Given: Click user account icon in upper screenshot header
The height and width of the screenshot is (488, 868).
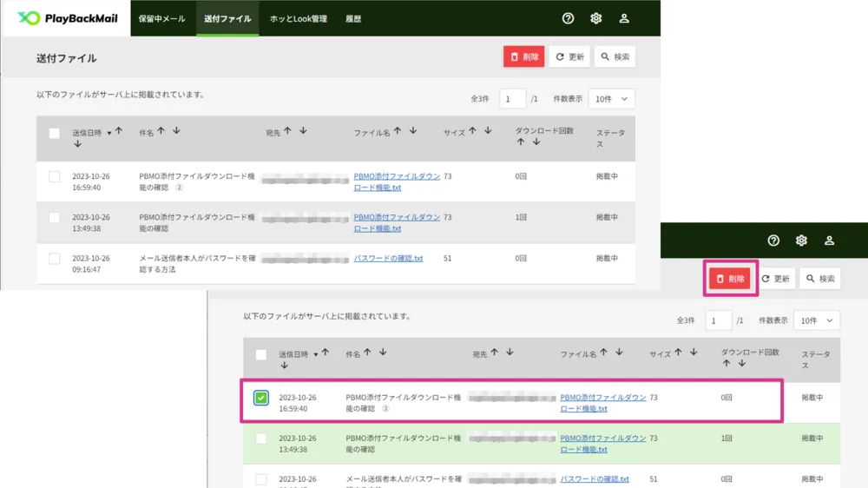Looking at the screenshot, I should [x=623, y=18].
